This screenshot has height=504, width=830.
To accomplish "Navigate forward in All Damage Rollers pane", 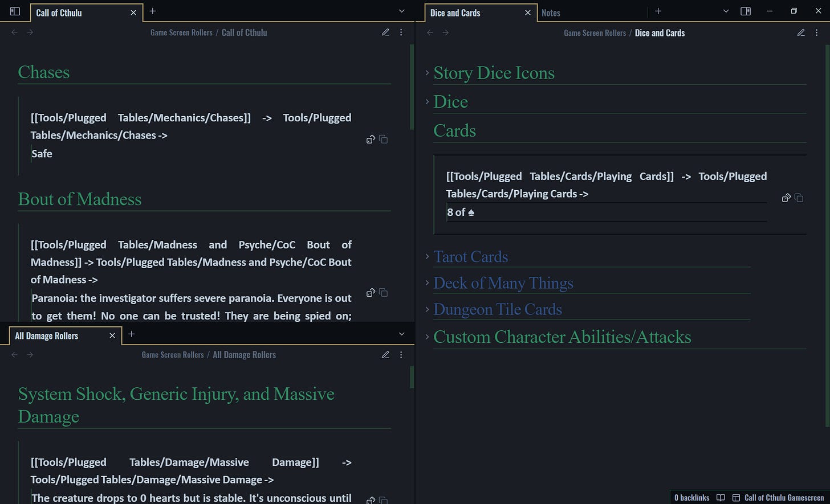I will click(30, 355).
